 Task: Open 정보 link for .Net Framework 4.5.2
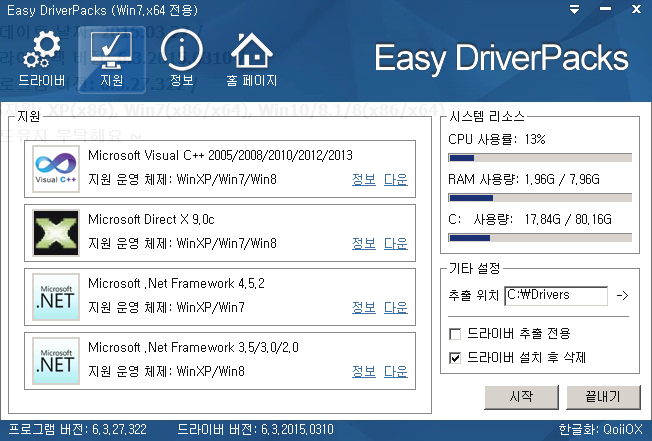364,308
